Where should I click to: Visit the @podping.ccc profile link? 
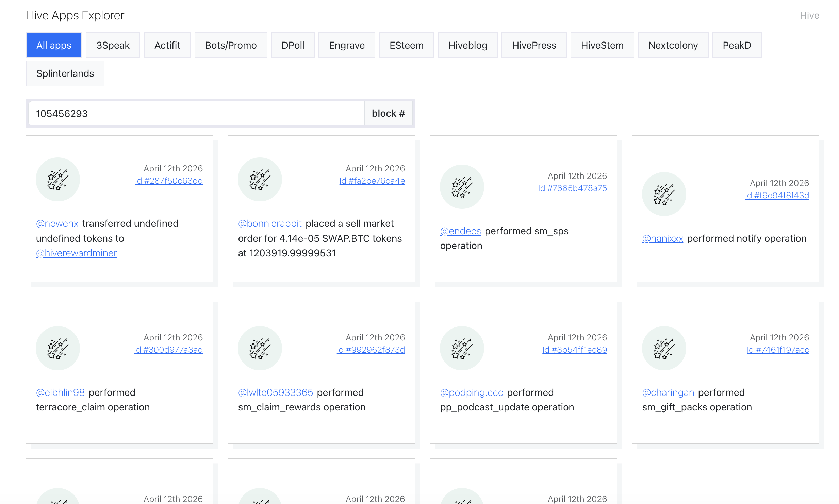(472, 392)
